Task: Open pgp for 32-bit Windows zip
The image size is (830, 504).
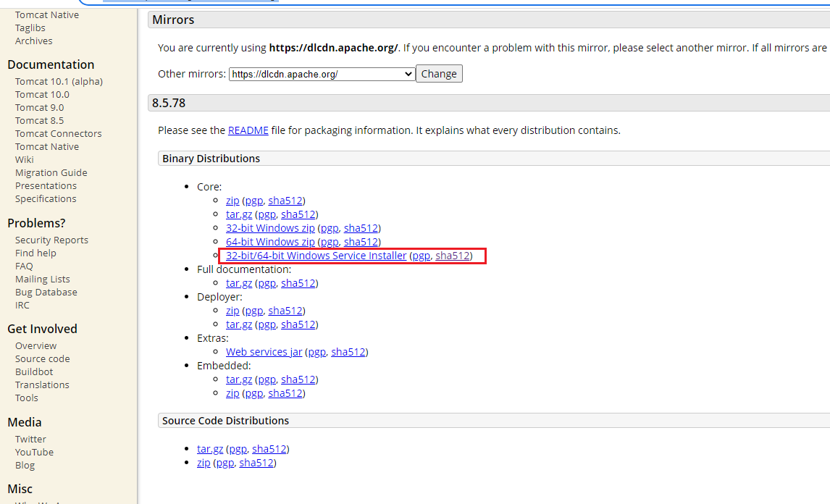Action: (x=330, y=228)
